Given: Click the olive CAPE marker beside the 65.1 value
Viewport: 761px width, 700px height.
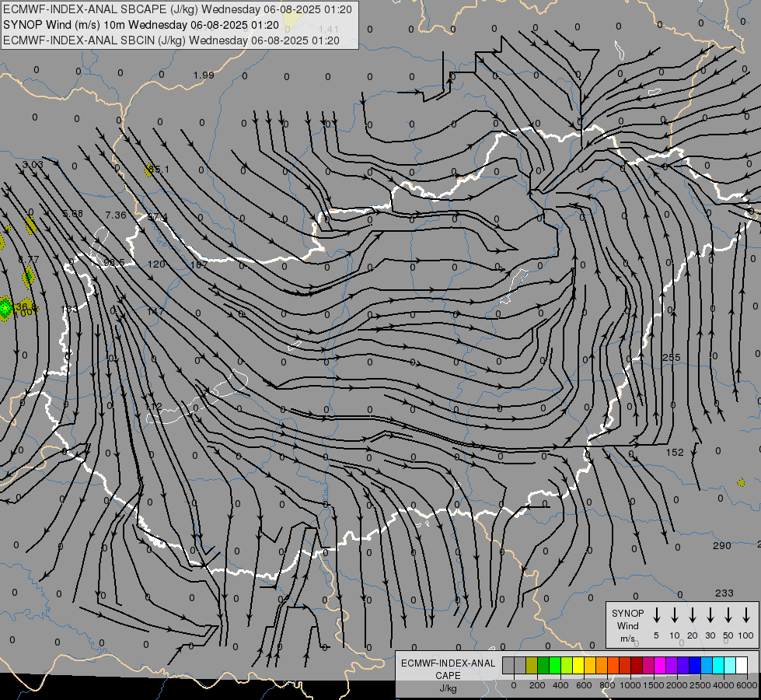Looking at the screenshot, I should 148,170.
